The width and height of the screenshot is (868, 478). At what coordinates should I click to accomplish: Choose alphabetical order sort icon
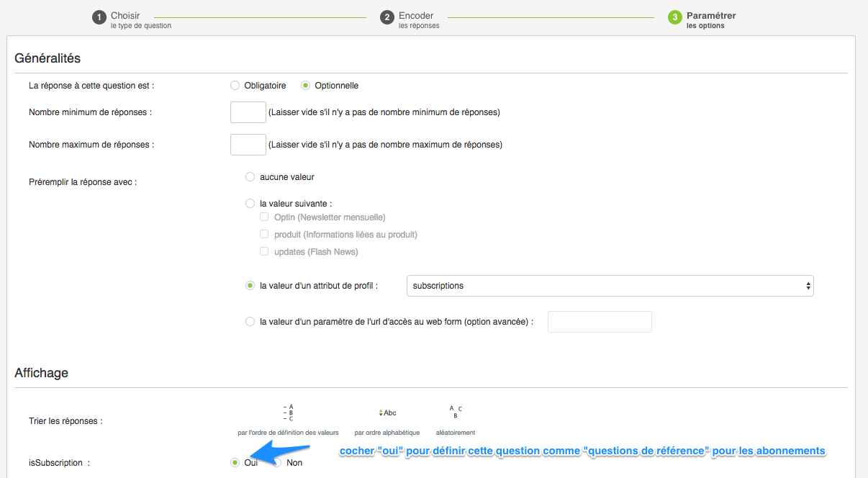[x=387, y=413]
